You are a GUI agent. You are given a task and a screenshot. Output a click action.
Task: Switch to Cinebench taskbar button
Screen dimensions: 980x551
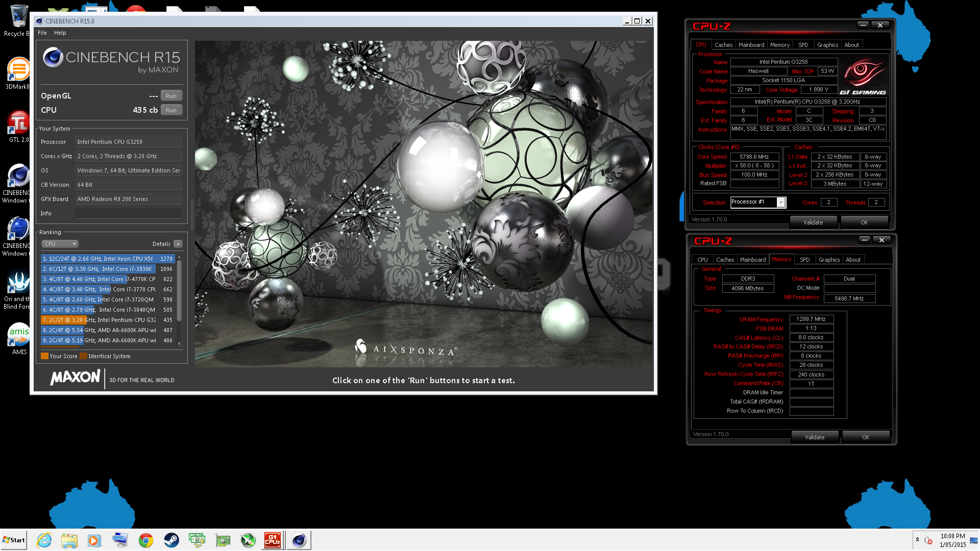coord(299,540)
